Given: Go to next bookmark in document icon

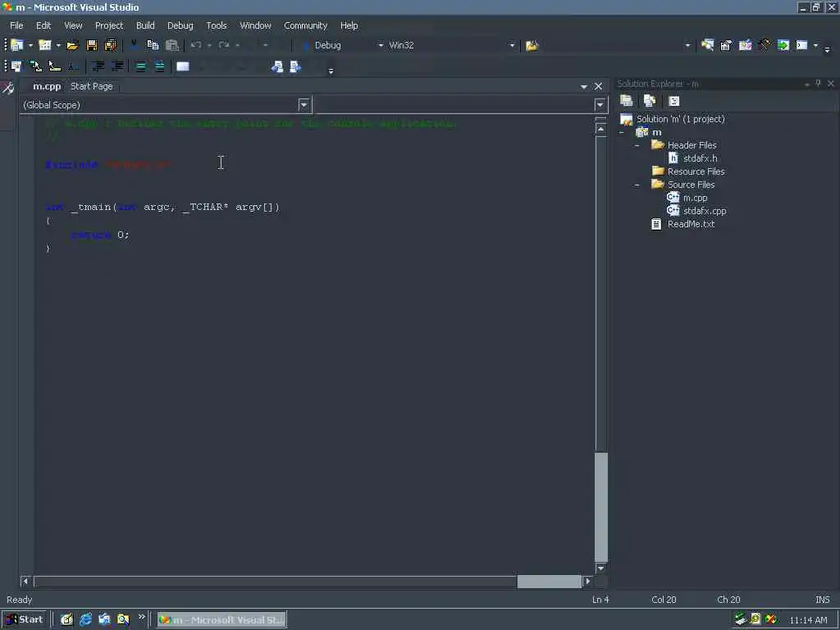Looking at the screenshot, I should click(x=295, y=66).
